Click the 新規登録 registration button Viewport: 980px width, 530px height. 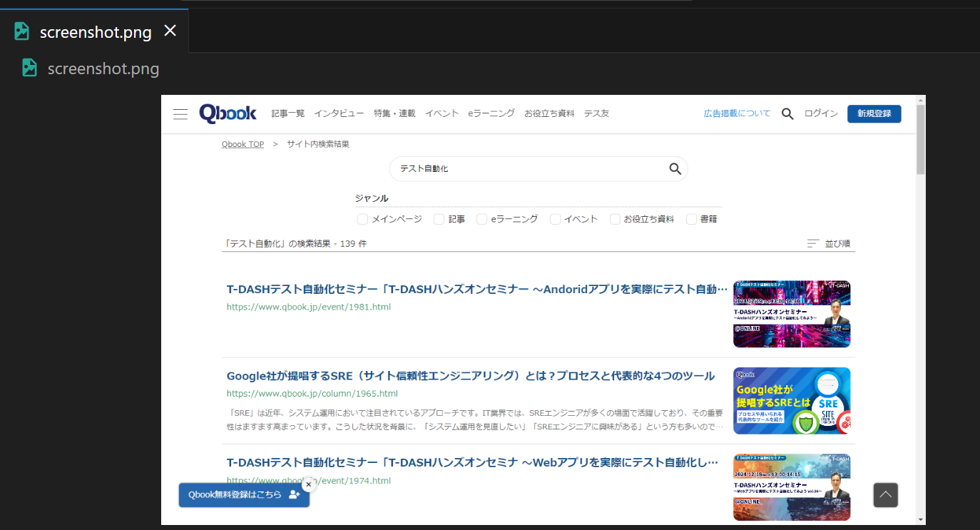[874, 113]
